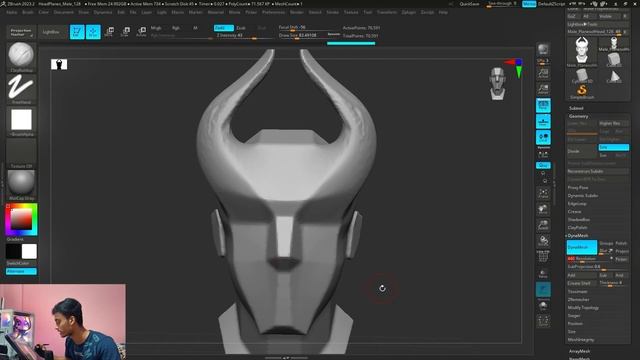
Task: Click the Zoom document icon on right shelf
Action: tap(543, 89)
